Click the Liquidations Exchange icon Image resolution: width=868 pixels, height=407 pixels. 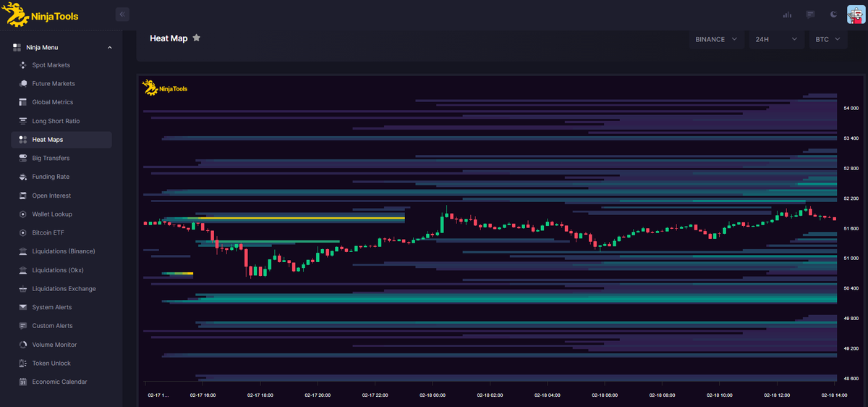pyautogui.click(x=23, y=289)
